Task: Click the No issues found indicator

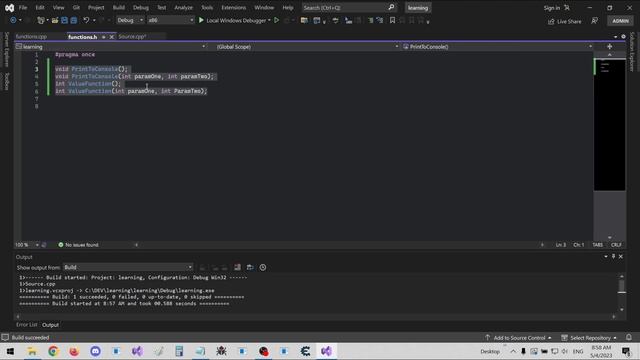Action: (x=78, y=245)
